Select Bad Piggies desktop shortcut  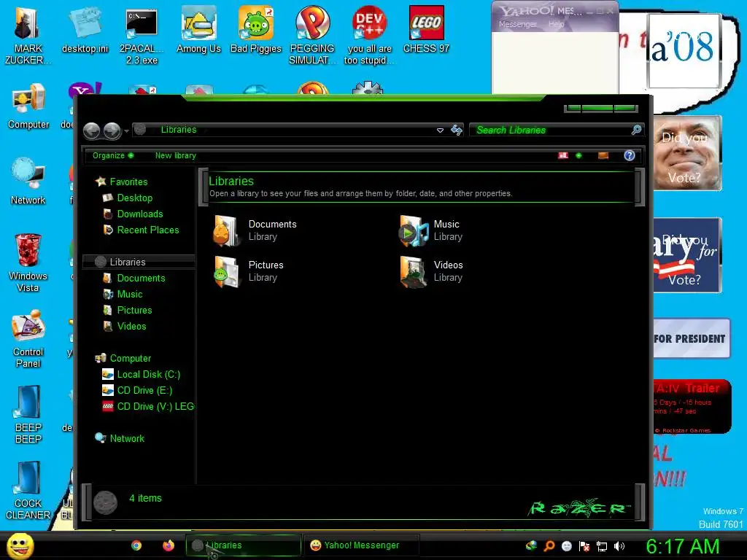256,29
